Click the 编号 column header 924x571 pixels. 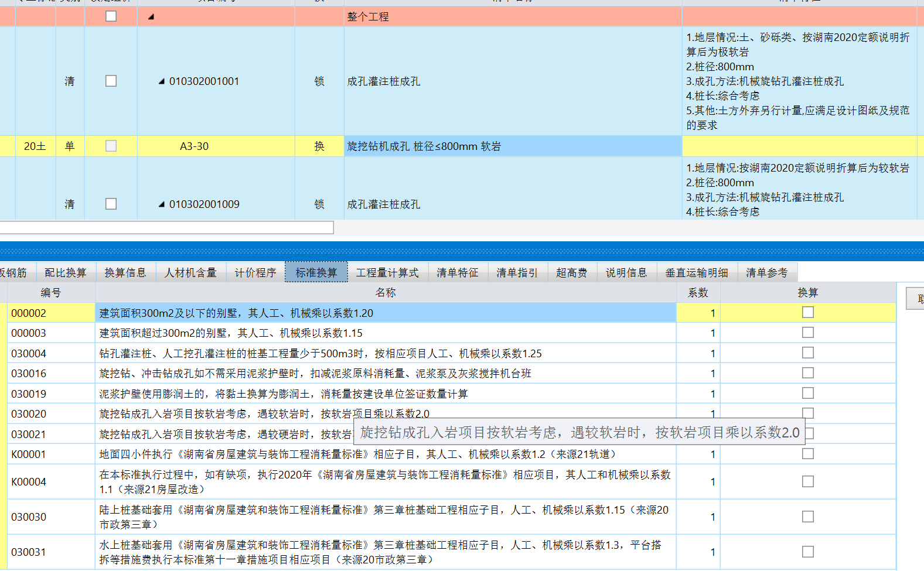pos(51,292)
